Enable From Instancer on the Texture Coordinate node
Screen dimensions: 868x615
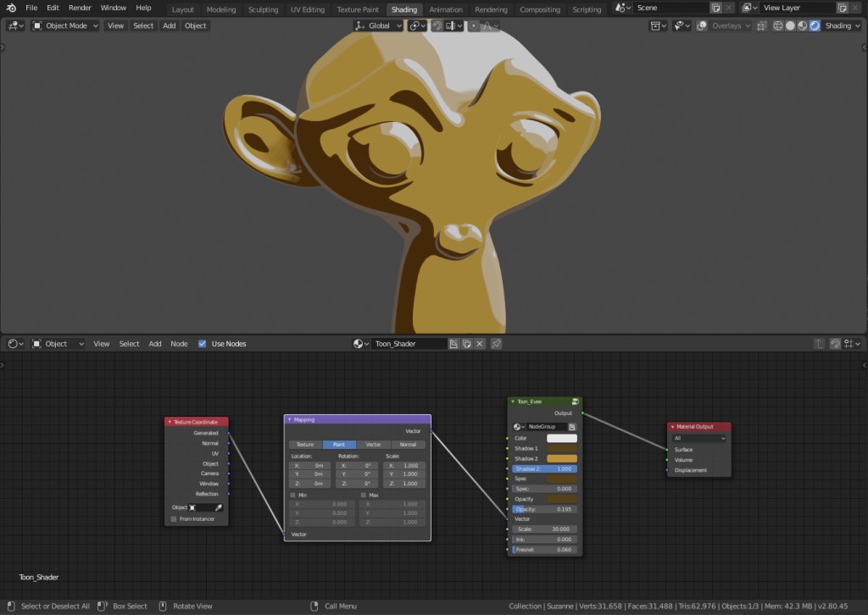point(173,518)
